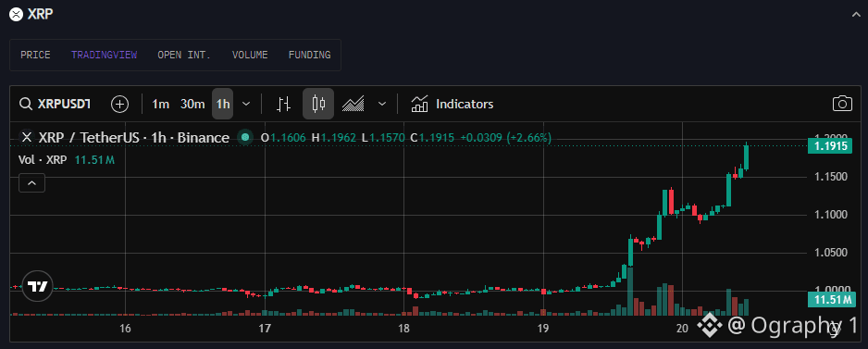Click the green market status dot
The width and height of the screenshot is (868, 349).
[245, 137]
